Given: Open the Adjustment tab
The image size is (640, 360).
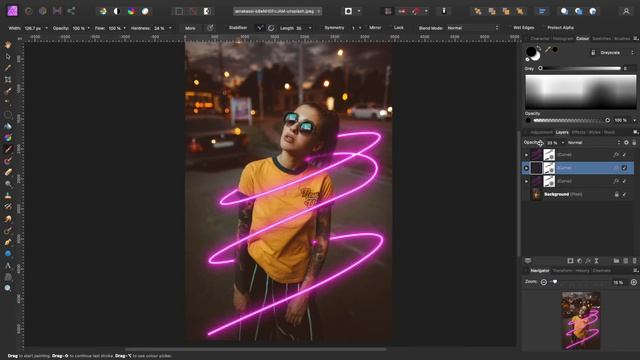Looking at the screenshot, I should click(x=541, y=132).
